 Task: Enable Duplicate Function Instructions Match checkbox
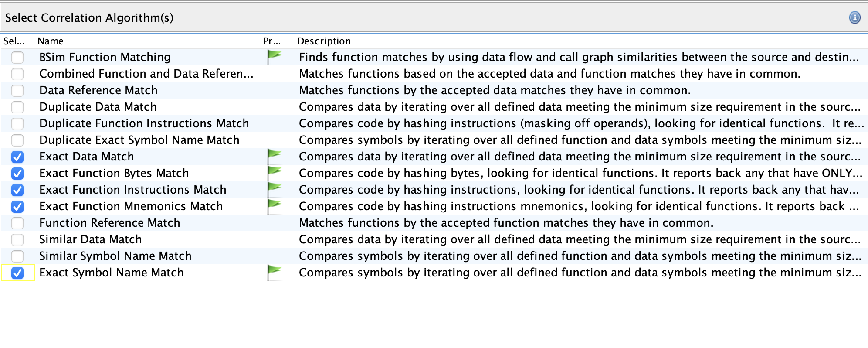click(x=17, y=123)
